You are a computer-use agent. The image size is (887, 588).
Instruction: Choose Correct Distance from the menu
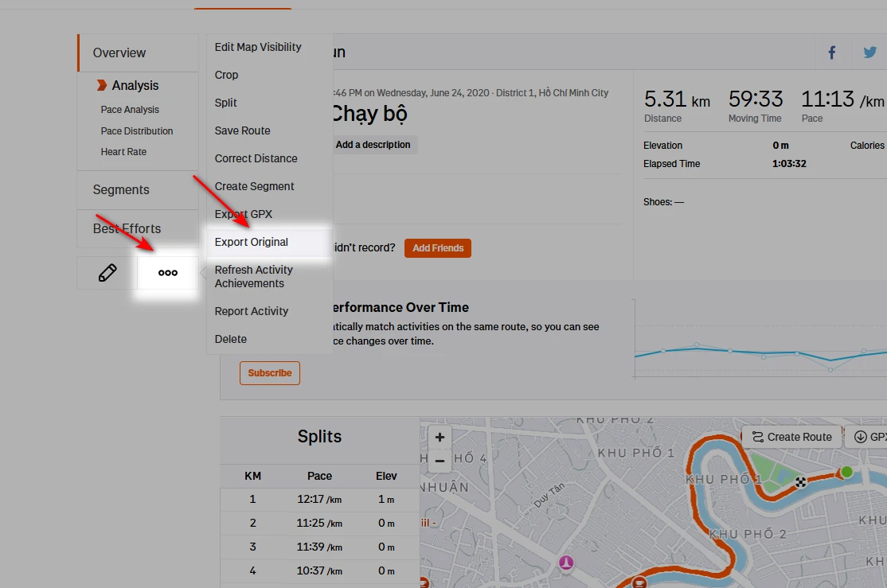[256, 158]
